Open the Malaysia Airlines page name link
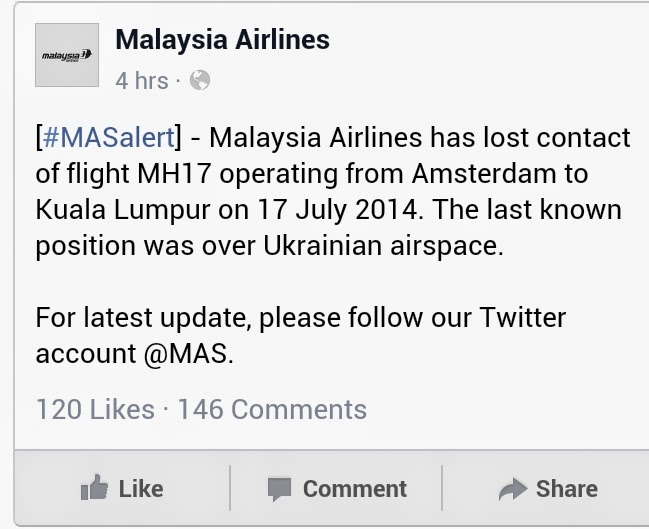649x529 pixels. click(x=223, y=40)
